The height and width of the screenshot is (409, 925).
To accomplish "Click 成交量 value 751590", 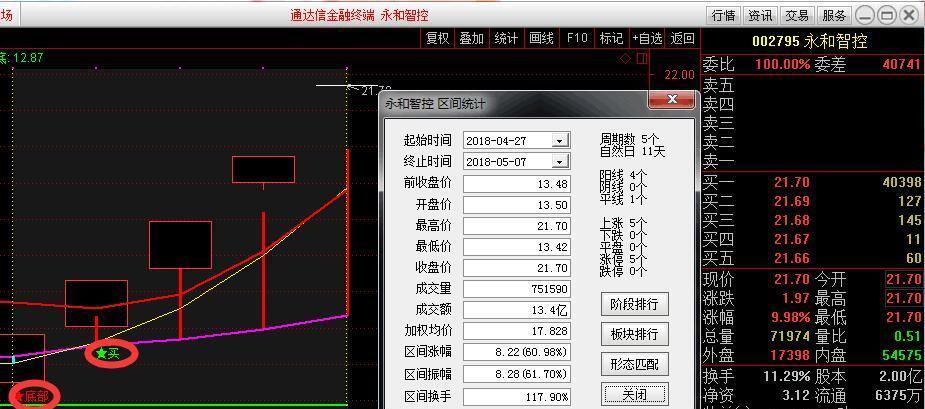I will 517,289.
